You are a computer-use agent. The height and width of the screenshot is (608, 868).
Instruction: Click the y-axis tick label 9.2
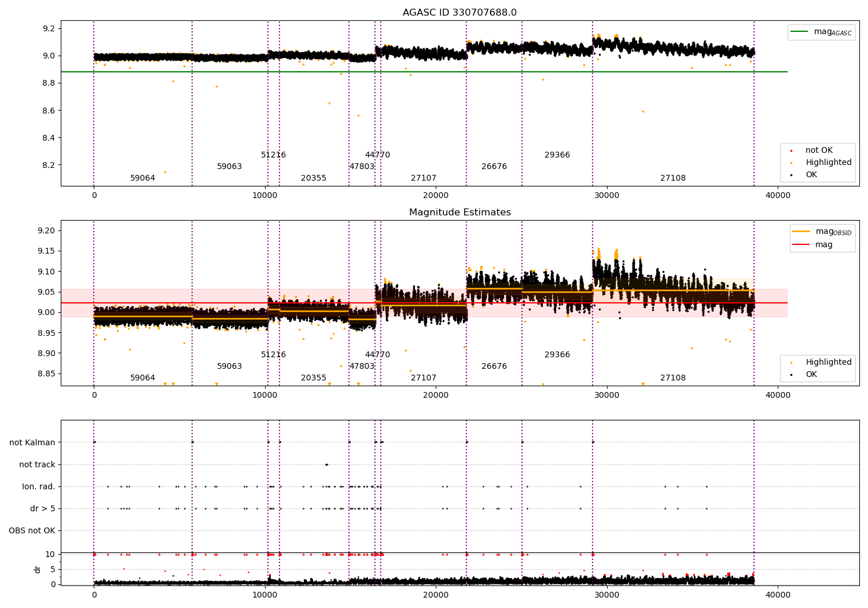[x=49, y=29]
